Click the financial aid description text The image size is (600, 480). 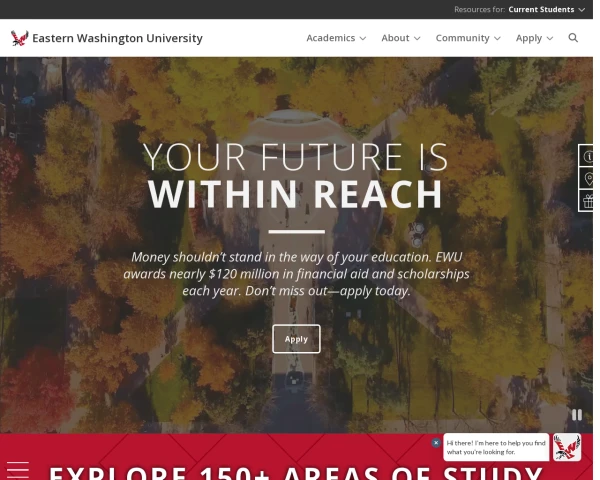coord(296,274)
